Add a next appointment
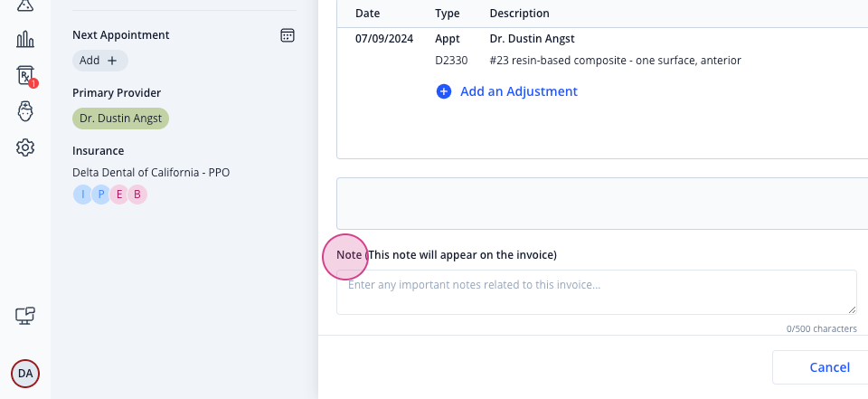Screen dimensions: 868x399 click(100, 61)
